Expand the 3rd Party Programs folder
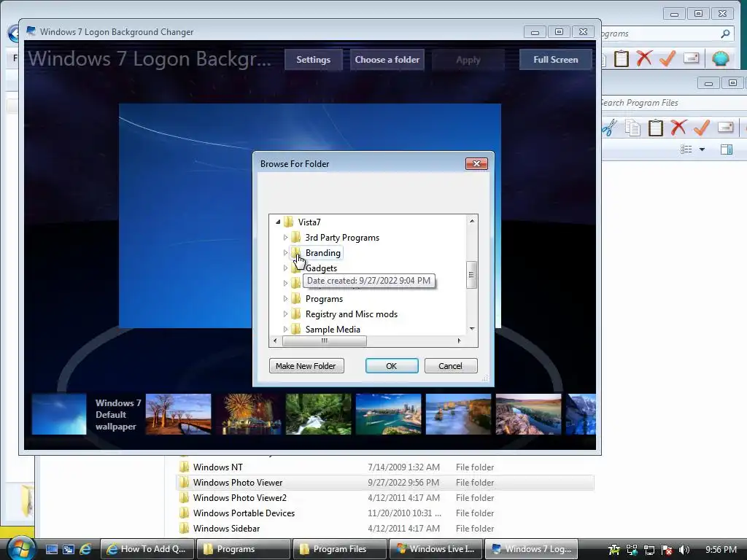Viewport: 747px width, 560px height. click(285, 237)
